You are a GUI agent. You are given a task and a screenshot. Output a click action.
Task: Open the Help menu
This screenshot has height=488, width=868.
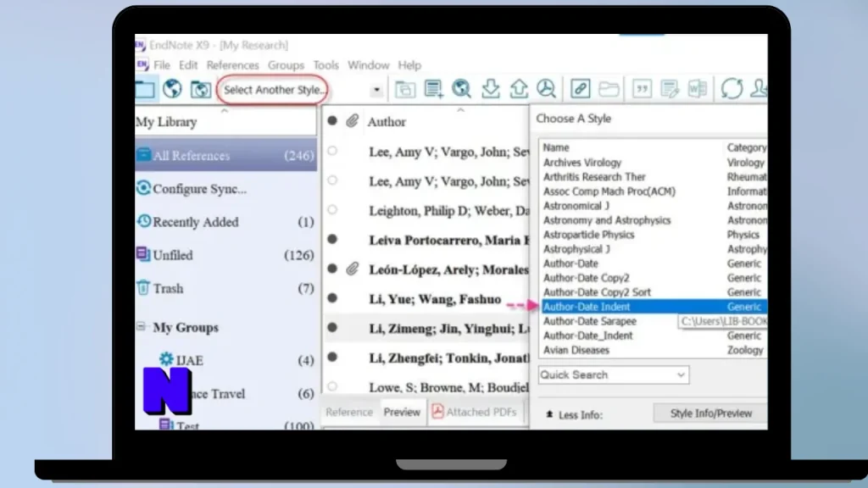coord(409,64)
